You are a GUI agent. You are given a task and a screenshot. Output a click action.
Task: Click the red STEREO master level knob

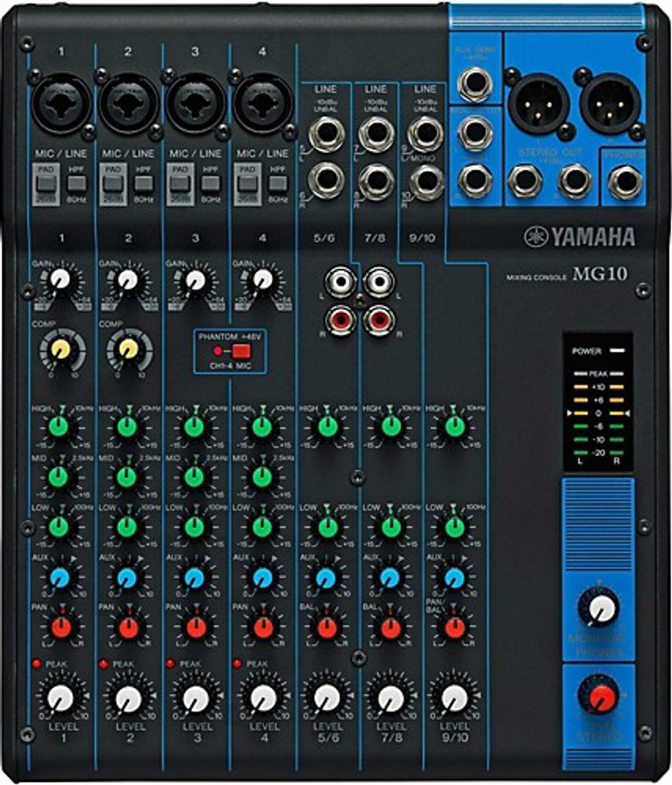coord(599,695)
